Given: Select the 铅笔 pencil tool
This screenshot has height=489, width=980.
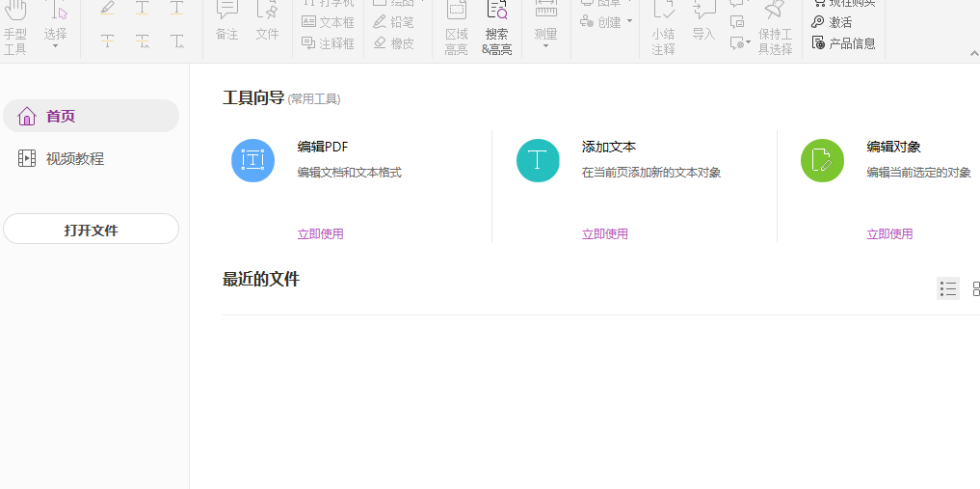Looking at the screenshot, I should coord(393,22).
